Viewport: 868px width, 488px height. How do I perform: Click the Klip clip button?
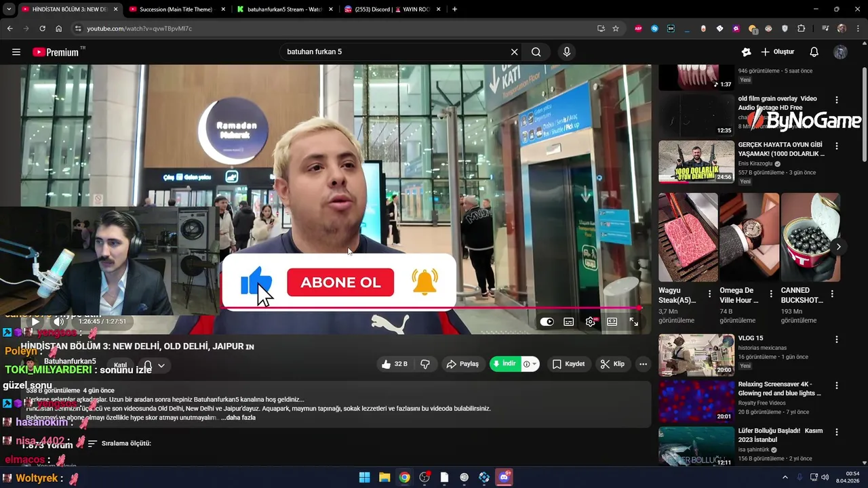612,364
